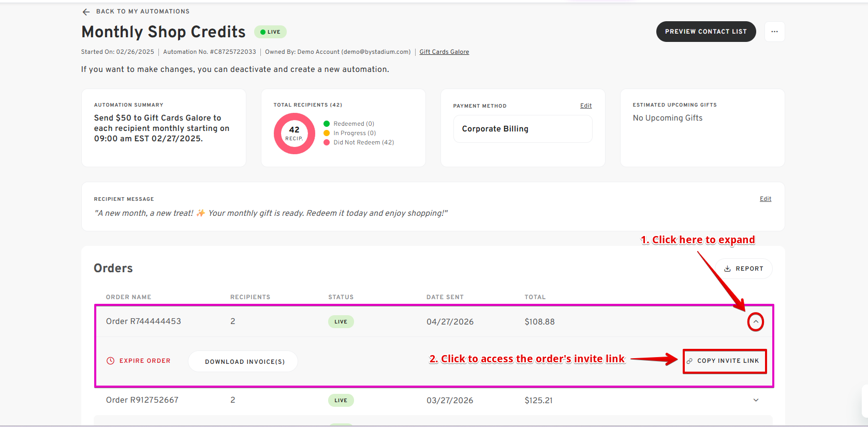Click the red Did Not Redeem legend dot
The height and width of the screenshot is (427, 868).
327,142
